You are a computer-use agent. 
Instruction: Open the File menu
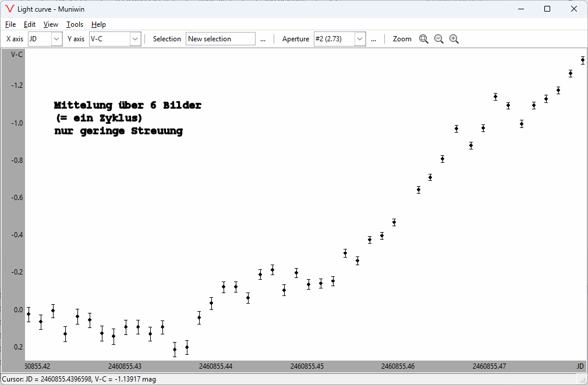(10, 24)
